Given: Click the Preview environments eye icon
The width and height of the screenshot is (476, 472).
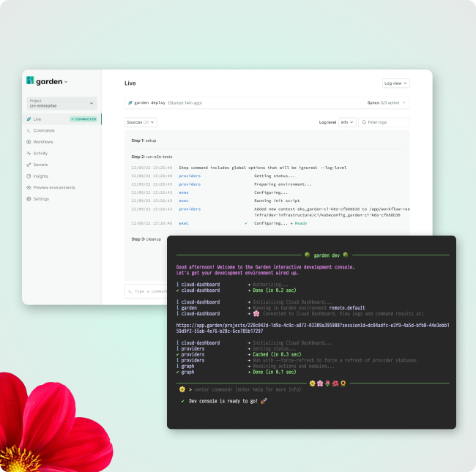Looking at the screenshot, I should tap(29, 187).
